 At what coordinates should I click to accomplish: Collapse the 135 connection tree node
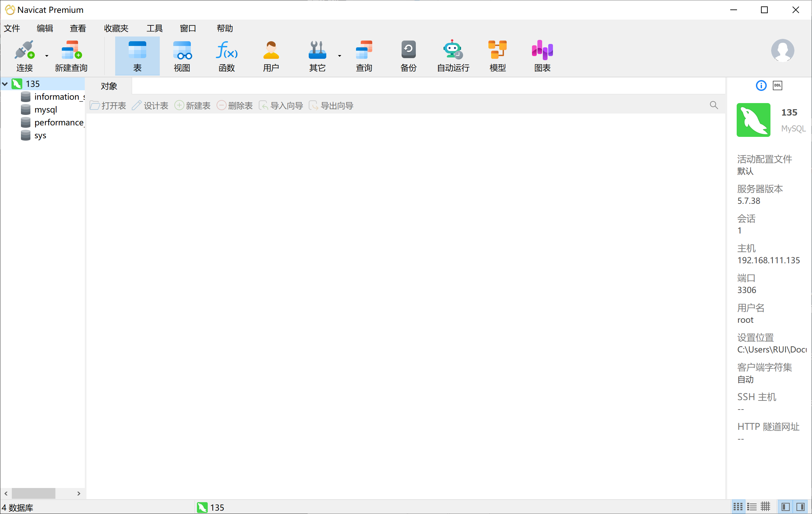click(5, 84)
